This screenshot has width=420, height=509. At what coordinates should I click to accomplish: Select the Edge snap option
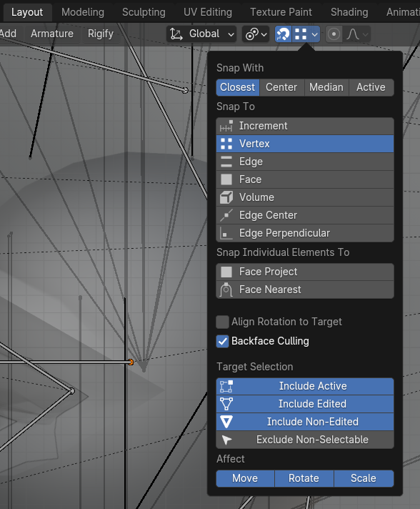[x=305, y=162]
